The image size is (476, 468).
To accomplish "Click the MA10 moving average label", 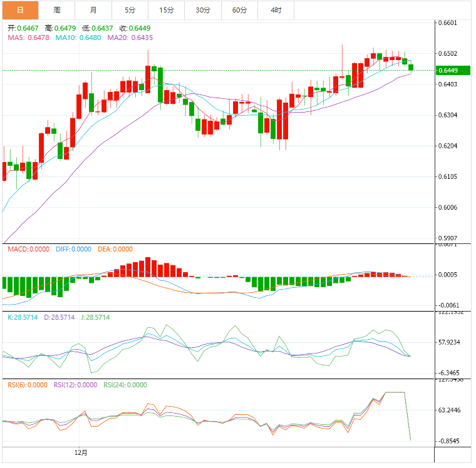I will tap(78, 38).
